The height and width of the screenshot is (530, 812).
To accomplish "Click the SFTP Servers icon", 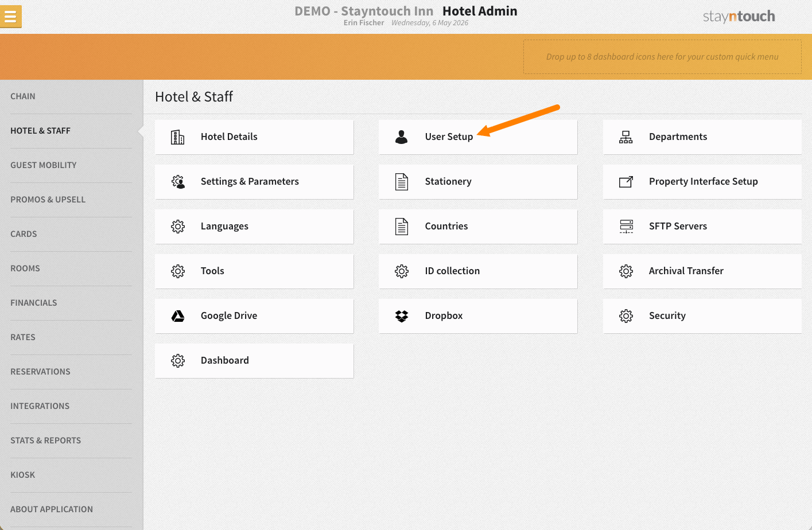I will point(626,227).
